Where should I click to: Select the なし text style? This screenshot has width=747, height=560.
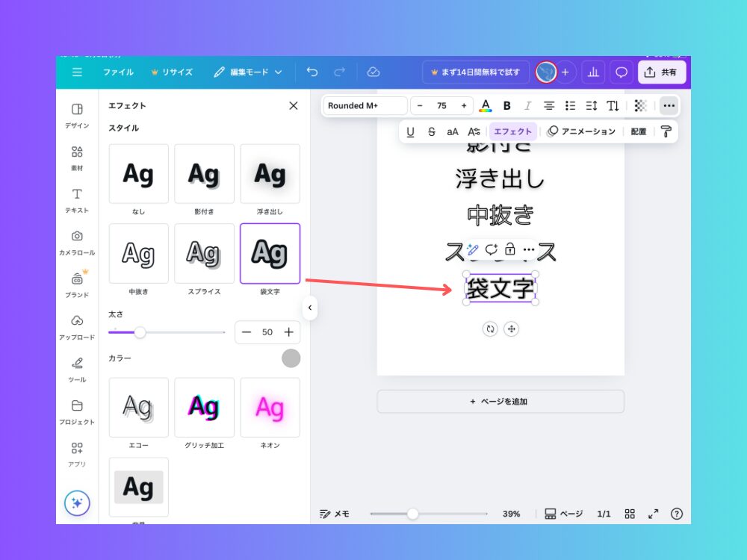tap(139, 174)
